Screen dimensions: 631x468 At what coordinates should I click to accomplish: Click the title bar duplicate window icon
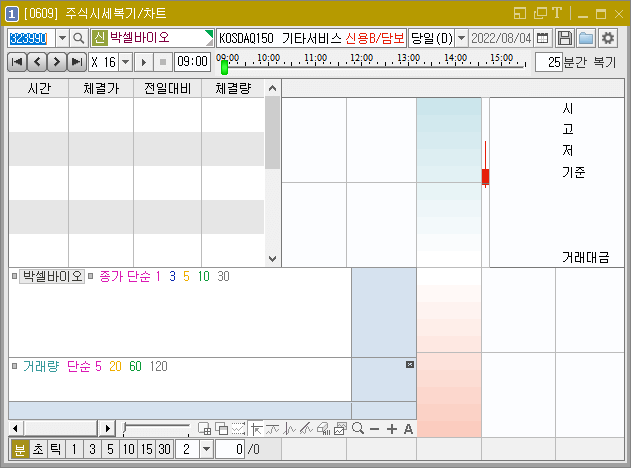pos(540,14)
